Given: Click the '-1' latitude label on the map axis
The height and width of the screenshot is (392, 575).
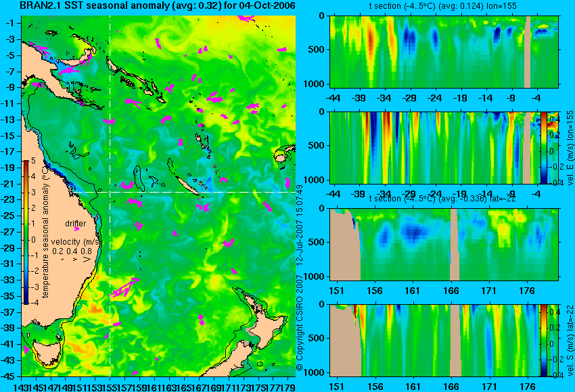Looking at the screenshot, I should click(10, 23).
